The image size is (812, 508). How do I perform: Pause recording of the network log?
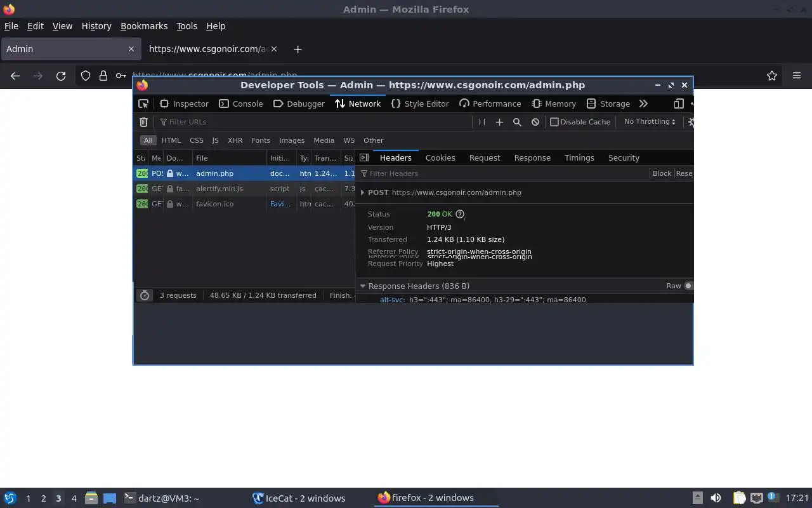tap(481, 122)
